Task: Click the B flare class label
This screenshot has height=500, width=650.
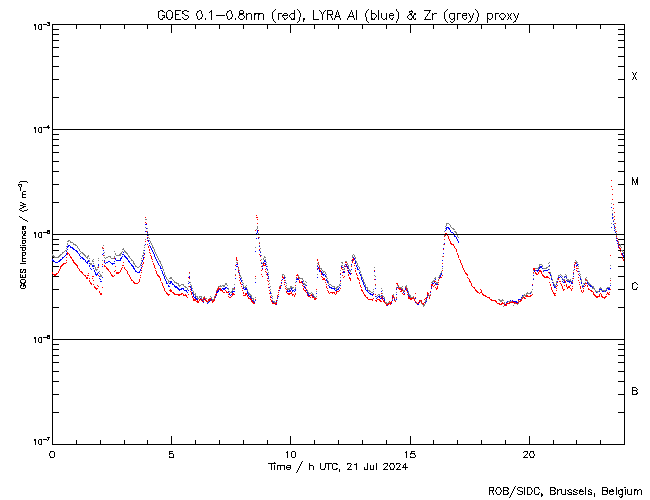Action: click(x=635, y=391)
